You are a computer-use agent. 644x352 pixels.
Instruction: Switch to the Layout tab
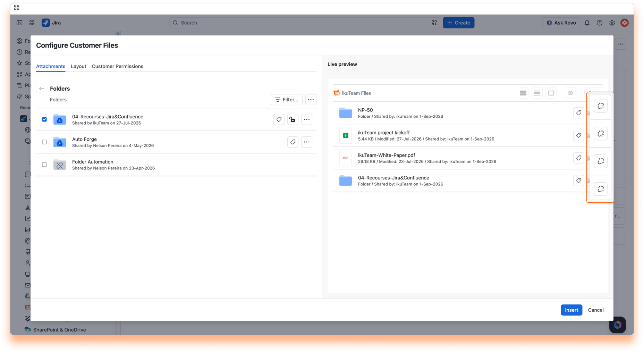pos(78,66)
